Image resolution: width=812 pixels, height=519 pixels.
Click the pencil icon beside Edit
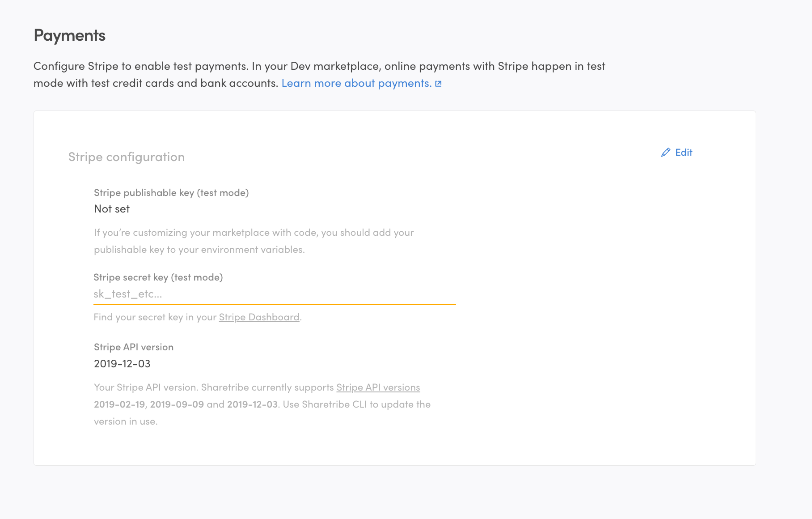[666, 152]
